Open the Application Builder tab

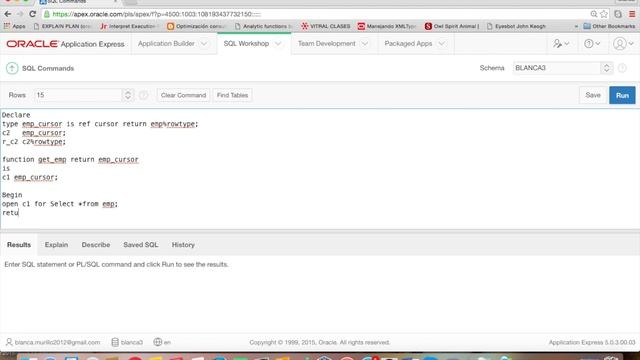166,44
